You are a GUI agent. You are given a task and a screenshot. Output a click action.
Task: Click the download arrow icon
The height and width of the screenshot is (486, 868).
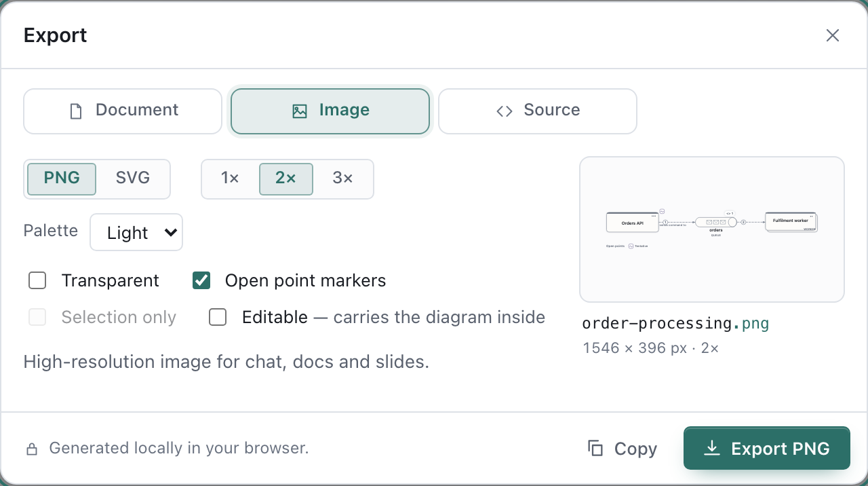(x=711, y=448)
